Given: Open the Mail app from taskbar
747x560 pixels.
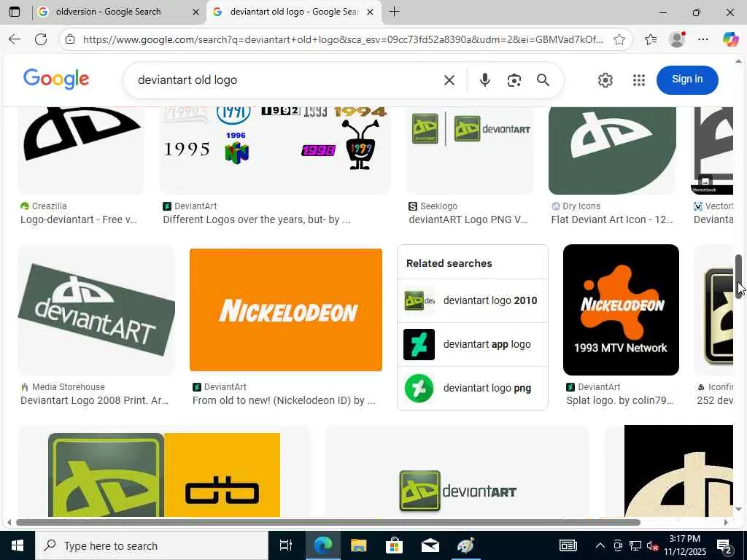Looking at the screenshot, I should click(430, 545).
